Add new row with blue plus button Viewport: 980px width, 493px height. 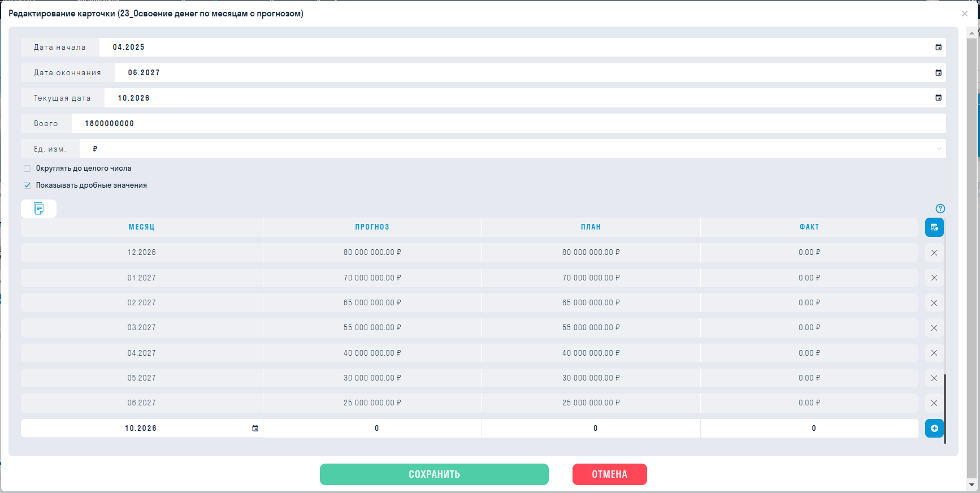coord(934,429)
